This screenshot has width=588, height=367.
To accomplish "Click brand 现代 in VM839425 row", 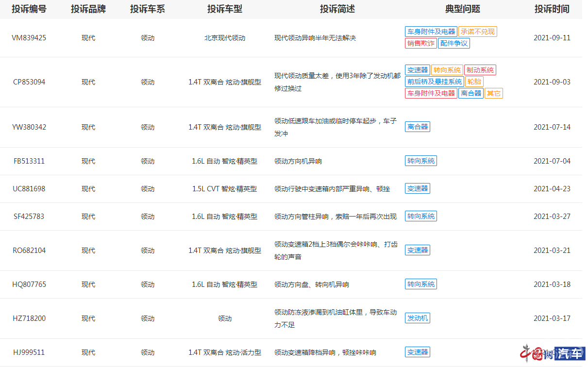I will pos(88,38).
